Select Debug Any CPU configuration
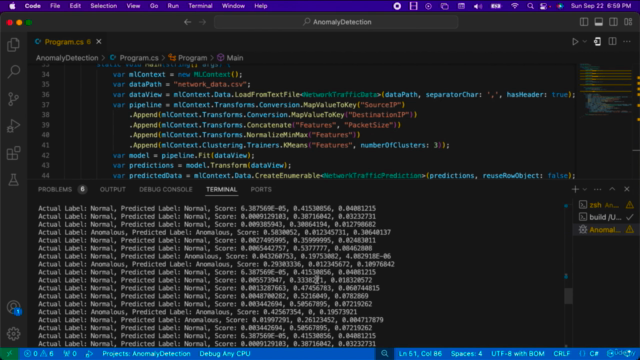The image size is (640, 360). pyautogui.click(x=224, y=354)
